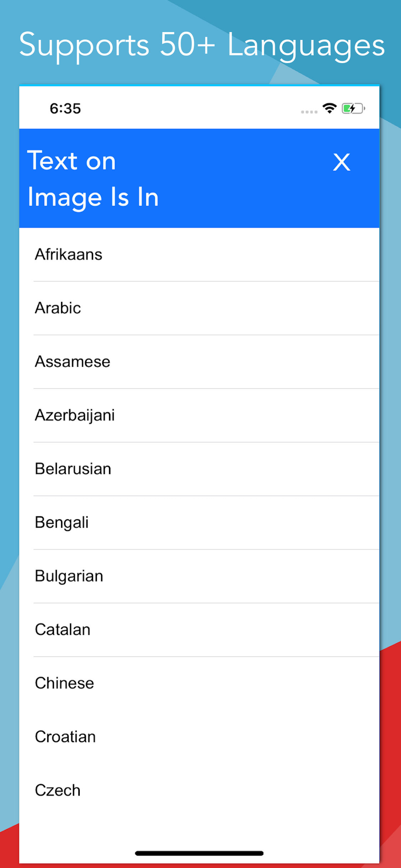Choose Belarusian as the text language
This screenshot has width=401, height=868.
pyautogui.click(x=199, y=469)
